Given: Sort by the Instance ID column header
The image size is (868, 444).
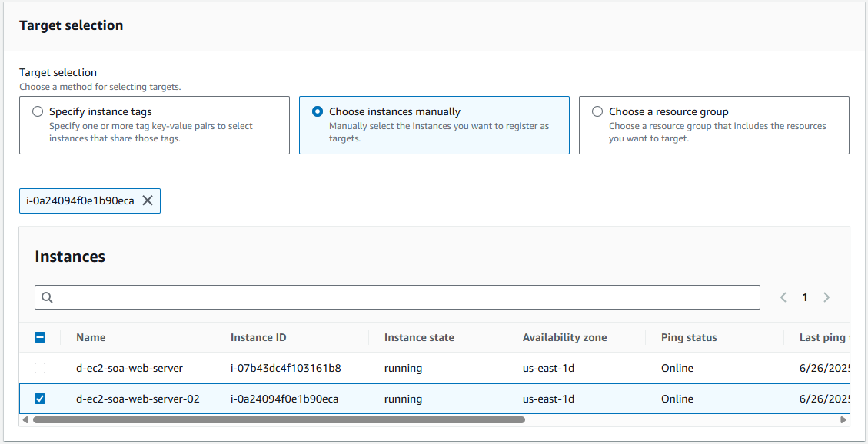Looking at the screenshot, I should (258, 337).
